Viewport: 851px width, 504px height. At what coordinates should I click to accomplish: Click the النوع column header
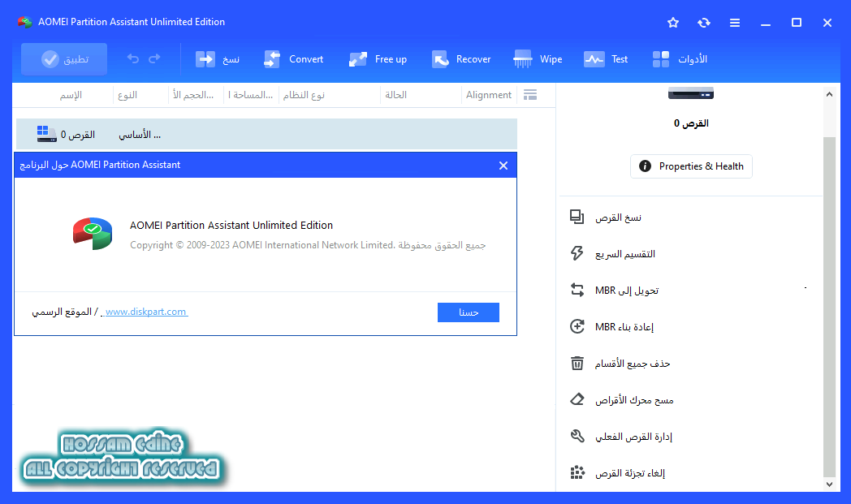click(127, 95)
